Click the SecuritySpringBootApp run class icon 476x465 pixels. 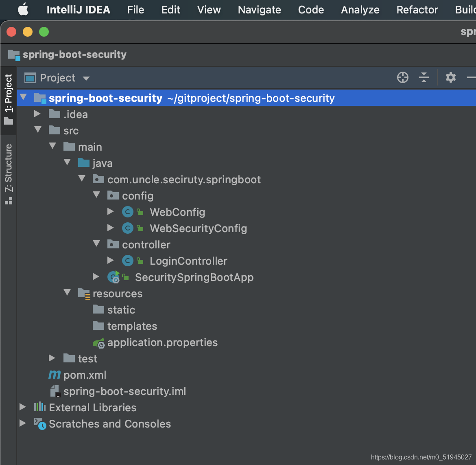coord(114,277)
